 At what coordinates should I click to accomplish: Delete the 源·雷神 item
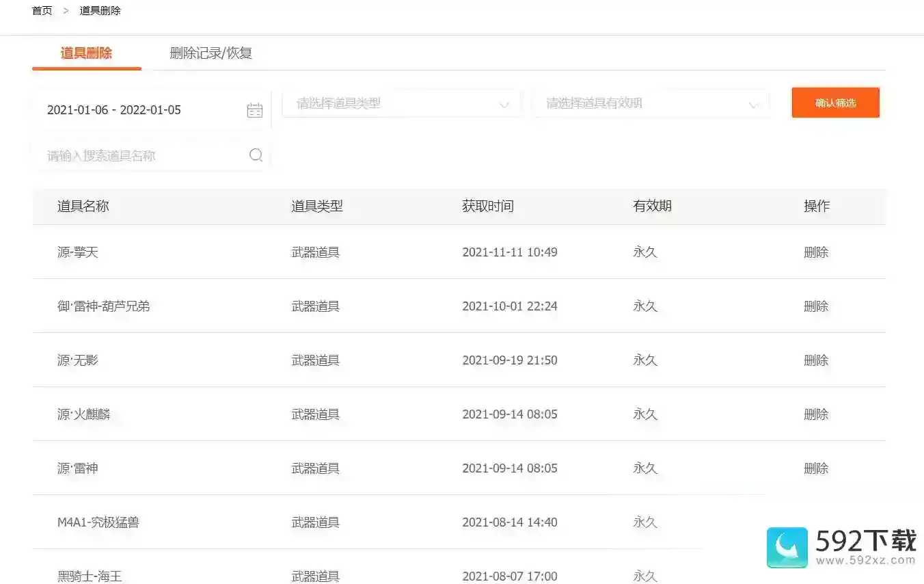click(816, 468)
